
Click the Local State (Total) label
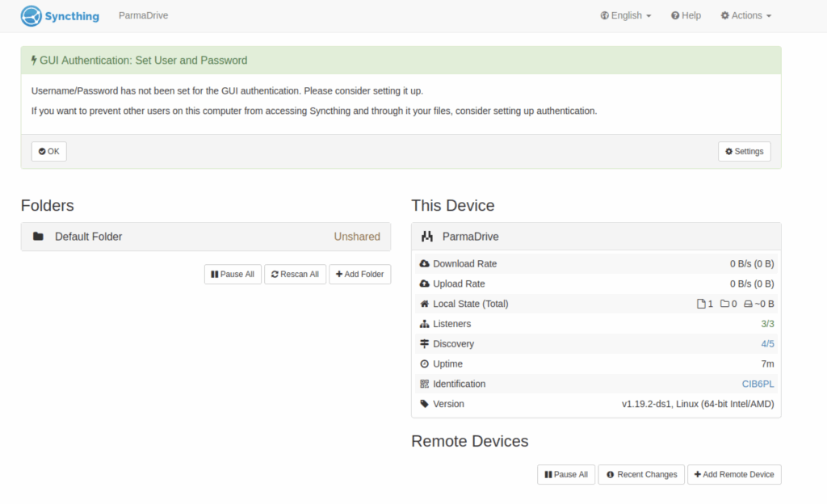coord(471,304)
